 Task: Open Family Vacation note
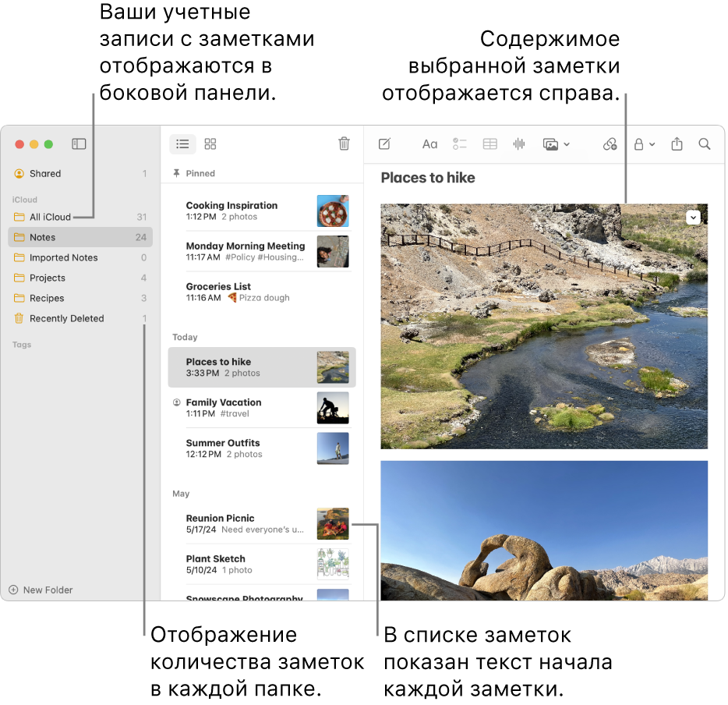(x=262, y=408)
